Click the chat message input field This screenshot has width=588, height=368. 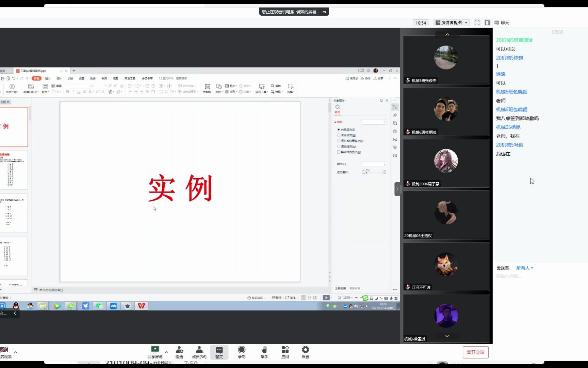[540, 276]
